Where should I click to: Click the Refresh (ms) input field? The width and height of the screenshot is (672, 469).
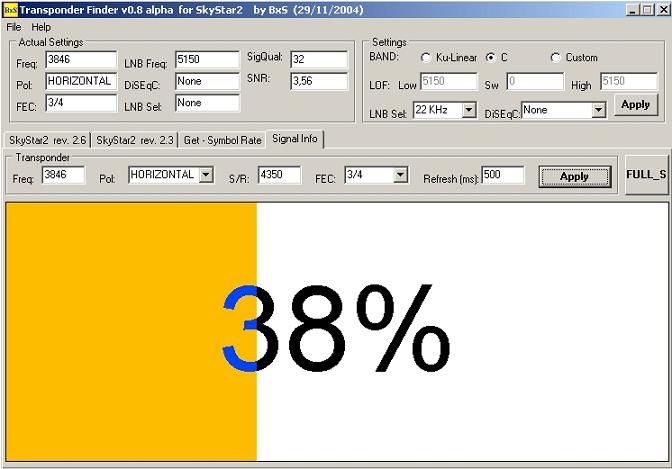[502, 175]
